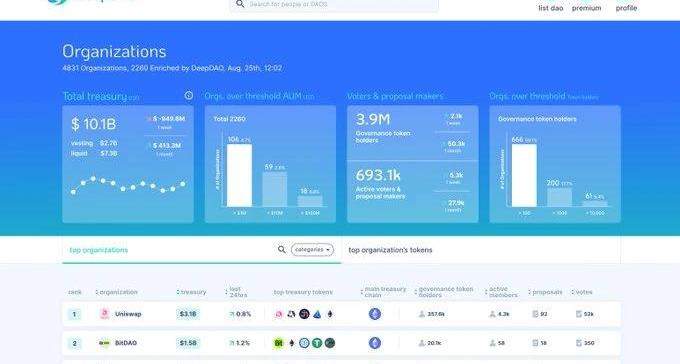Image resolution: width=680 pixels, height=364 pixels.
Task: Sort table by votes column
Action: point(582,292)
